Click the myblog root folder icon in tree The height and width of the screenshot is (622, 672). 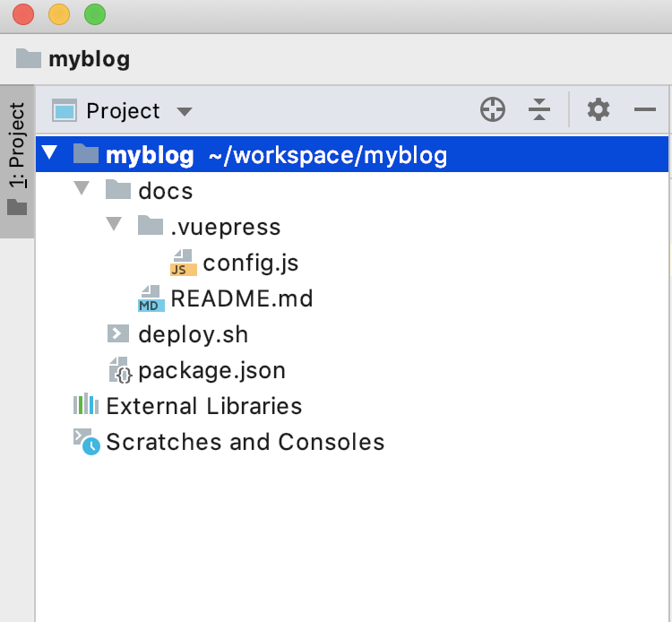coord(86,153)
